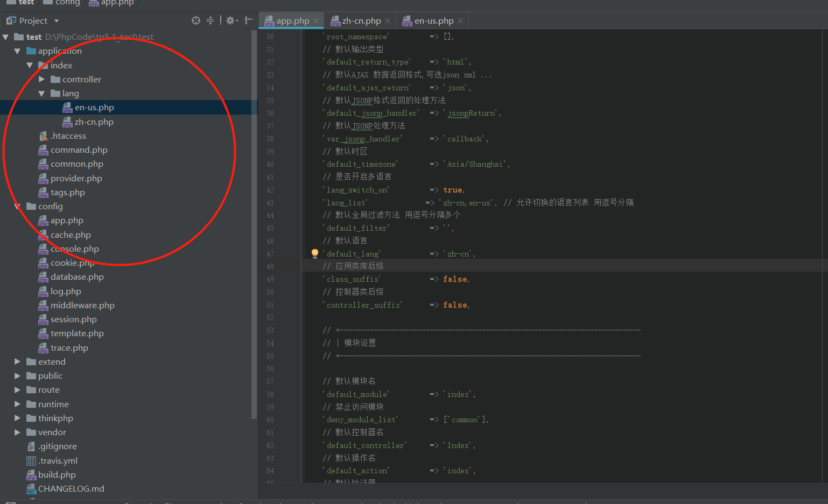828x504 pixels.
Task: Collapse all nodes in Project panel
Action: point(210,20)
